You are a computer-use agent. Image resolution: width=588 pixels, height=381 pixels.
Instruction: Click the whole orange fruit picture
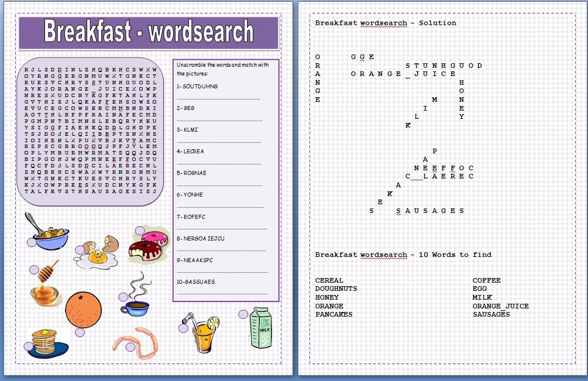[83, 310]
